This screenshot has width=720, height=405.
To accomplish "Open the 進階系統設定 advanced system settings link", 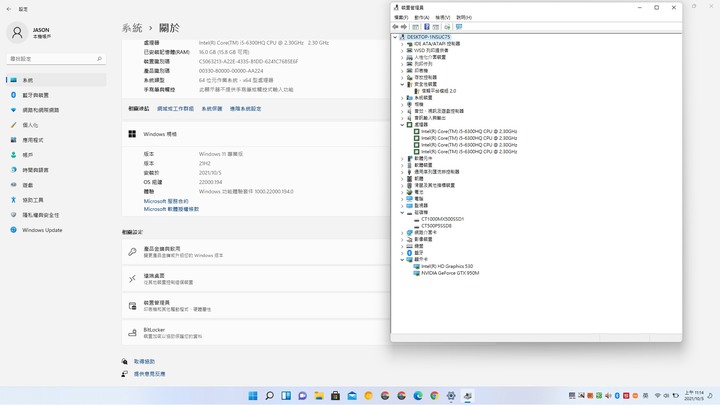I will tap(246, 109).
